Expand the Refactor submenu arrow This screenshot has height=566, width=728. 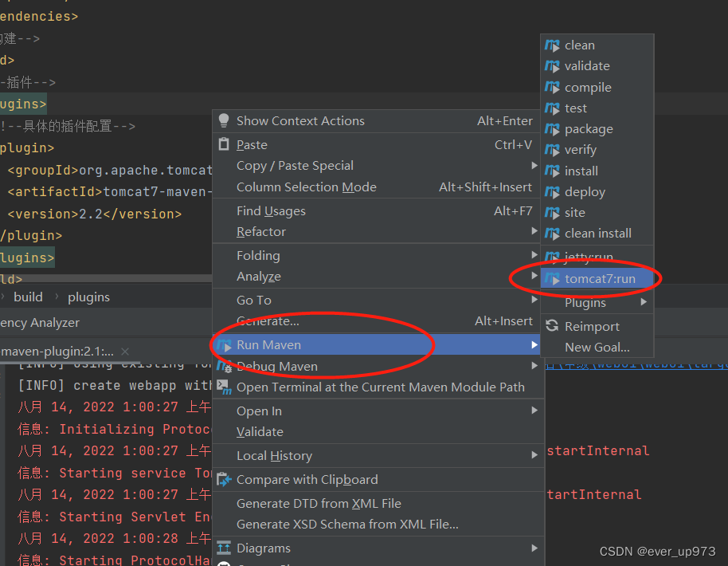534,231
